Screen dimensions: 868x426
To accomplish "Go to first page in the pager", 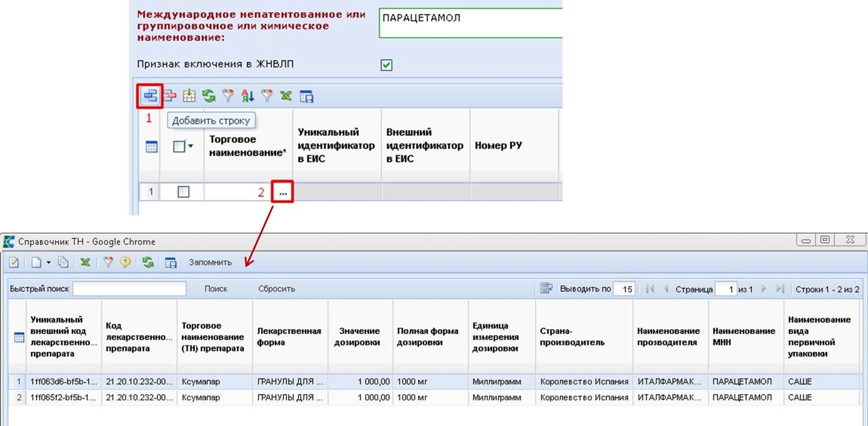I will click(x=650, y=289).
